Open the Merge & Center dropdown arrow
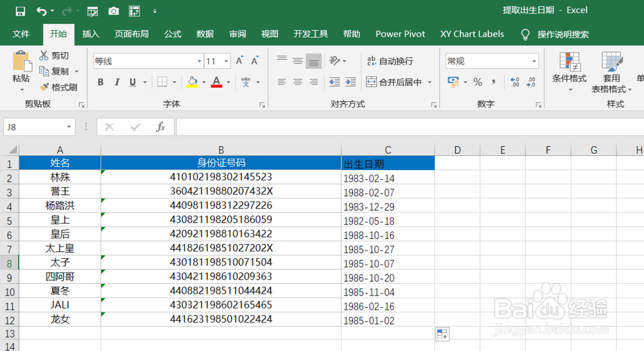This screenshot has width=644, height=351. (430, 82)
